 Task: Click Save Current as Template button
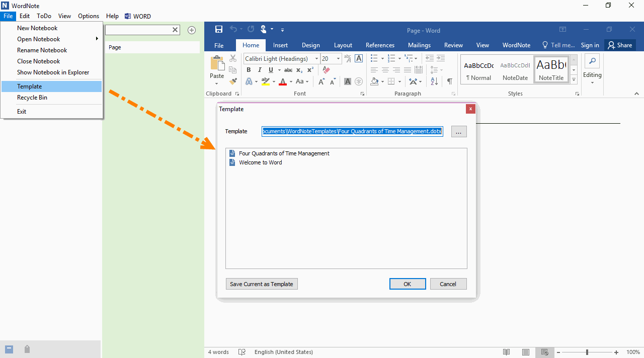click(x=262, y=284)
